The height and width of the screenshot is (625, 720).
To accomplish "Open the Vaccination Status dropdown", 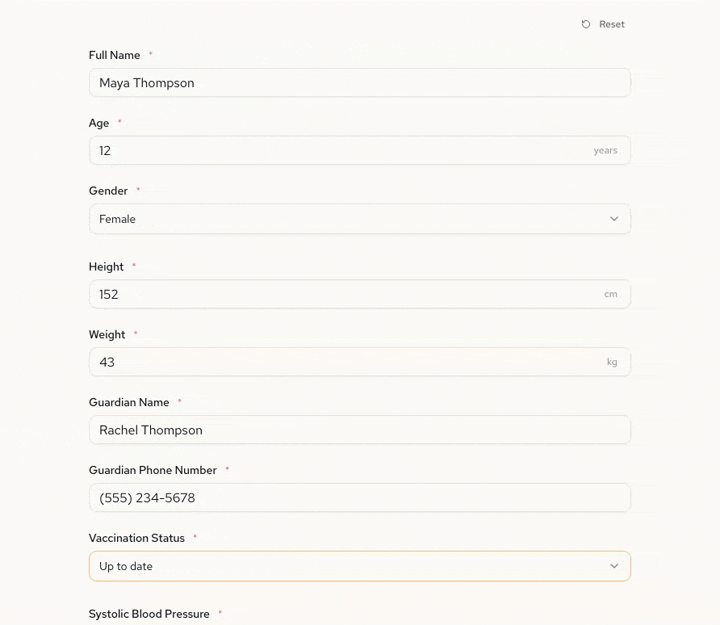I will (x=359, y=566).
